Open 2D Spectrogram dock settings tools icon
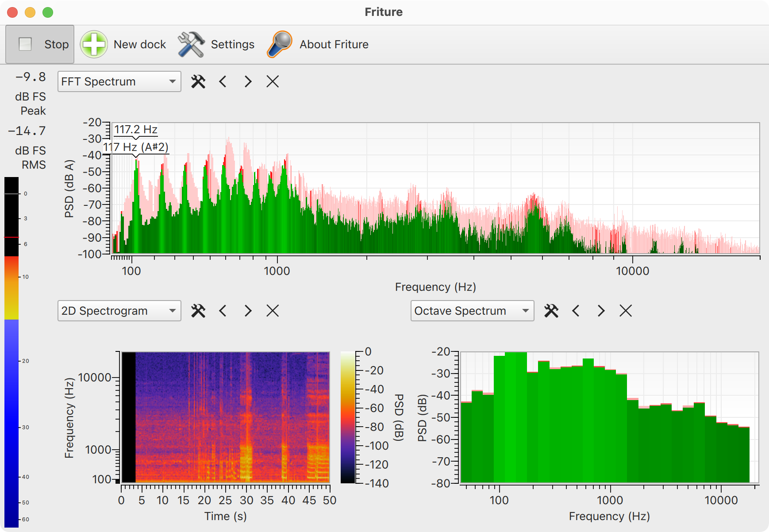Screen dimensions: 769x532 coord(198,311)
